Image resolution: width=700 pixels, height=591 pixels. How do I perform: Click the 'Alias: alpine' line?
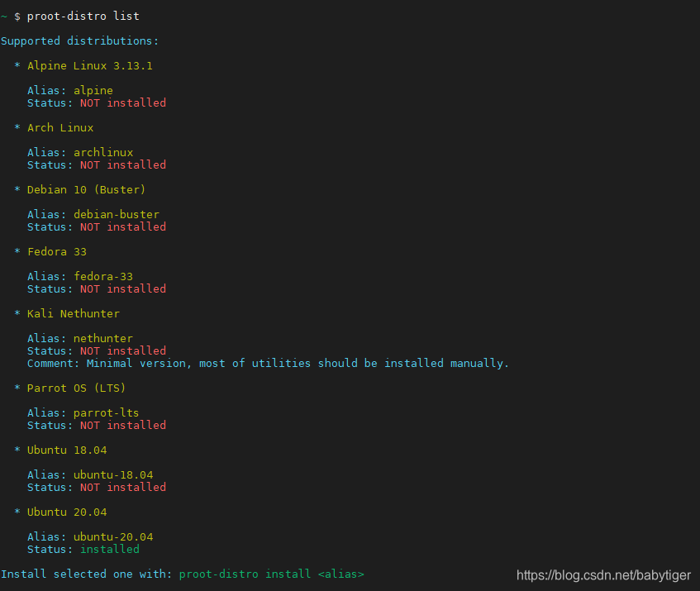coord(70,91)
